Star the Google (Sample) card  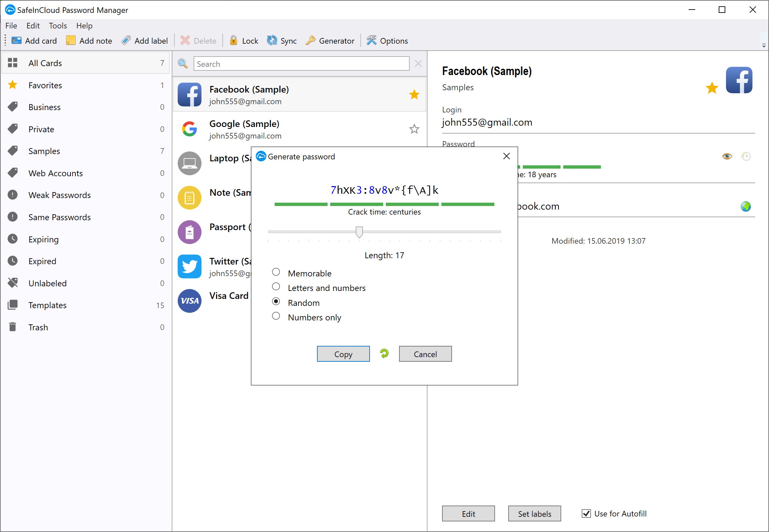pos(414,129)
